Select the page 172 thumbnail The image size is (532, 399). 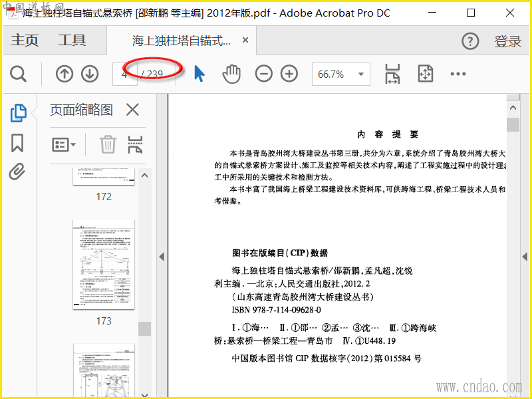pyautogui.click(x=104, y=176)
